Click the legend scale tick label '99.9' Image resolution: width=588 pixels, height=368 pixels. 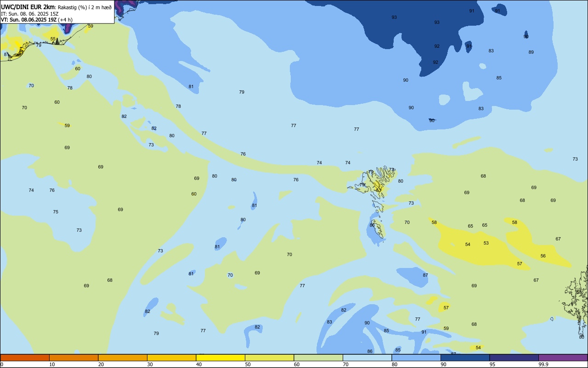point(543,364)
